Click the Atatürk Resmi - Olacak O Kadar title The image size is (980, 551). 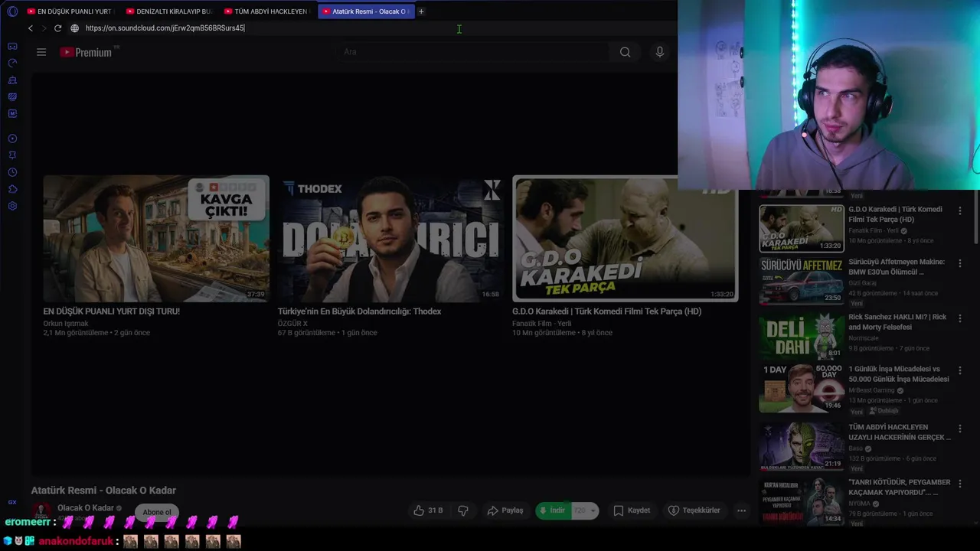103,491
